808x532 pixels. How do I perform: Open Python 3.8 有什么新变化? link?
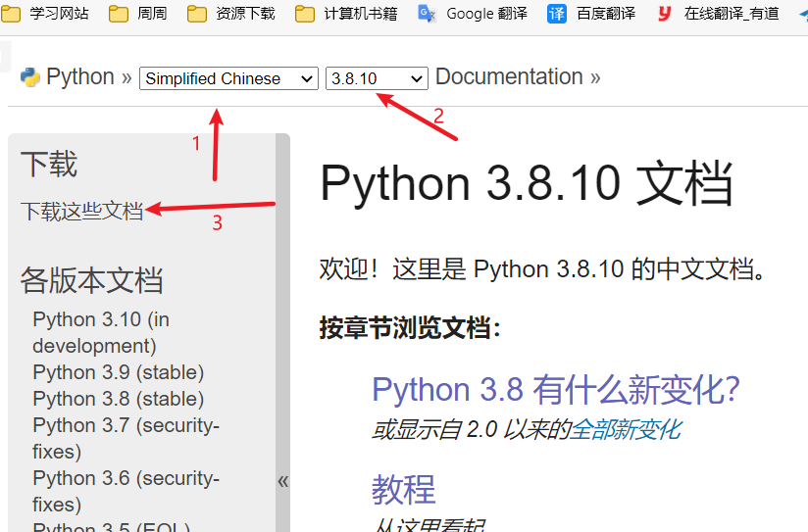click(x=556, y=389)
